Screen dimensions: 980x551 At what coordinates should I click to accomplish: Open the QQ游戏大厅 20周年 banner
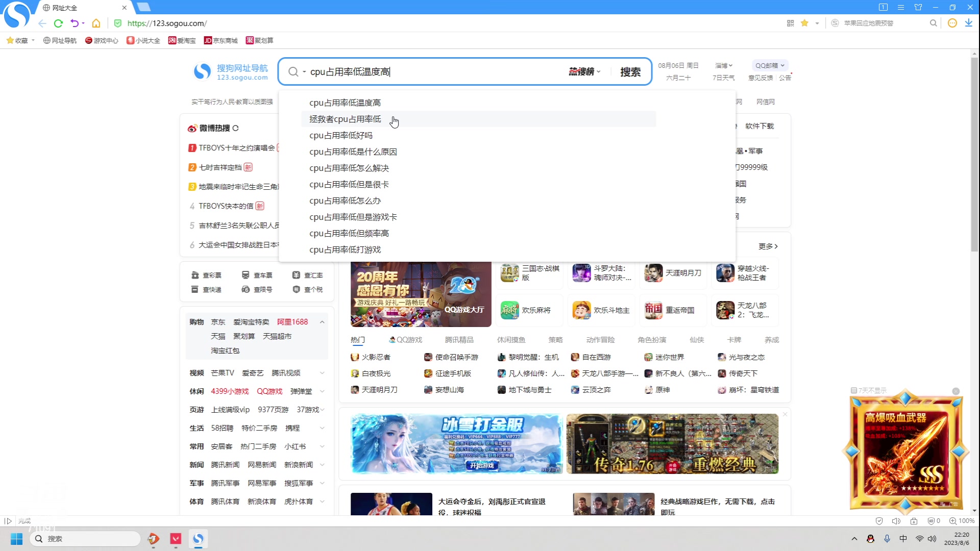[x=421, y=294]
